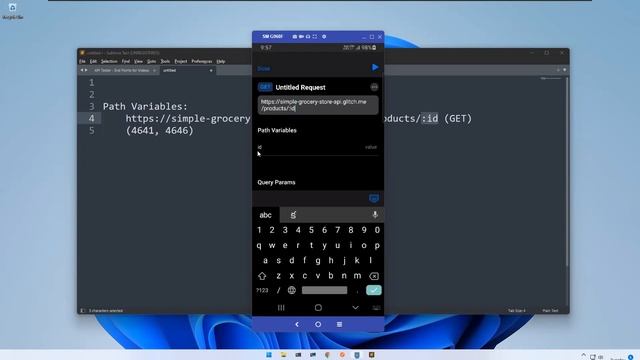Image resolution: width=640 pixels, height=360 pixels.
Task: Click the menu lines icon in the blue mirror bar
Action: [339, 324]
